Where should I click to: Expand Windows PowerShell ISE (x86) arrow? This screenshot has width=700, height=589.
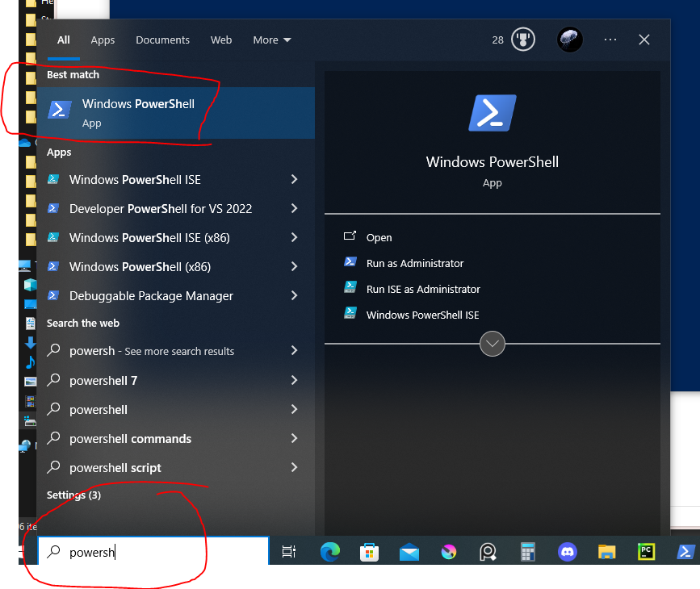click(x=294, y=237)
